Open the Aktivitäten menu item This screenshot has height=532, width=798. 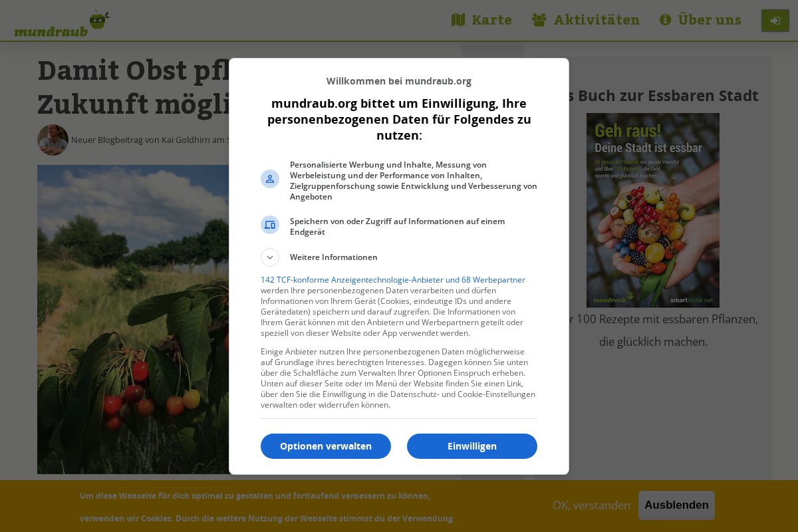point(586,20)
